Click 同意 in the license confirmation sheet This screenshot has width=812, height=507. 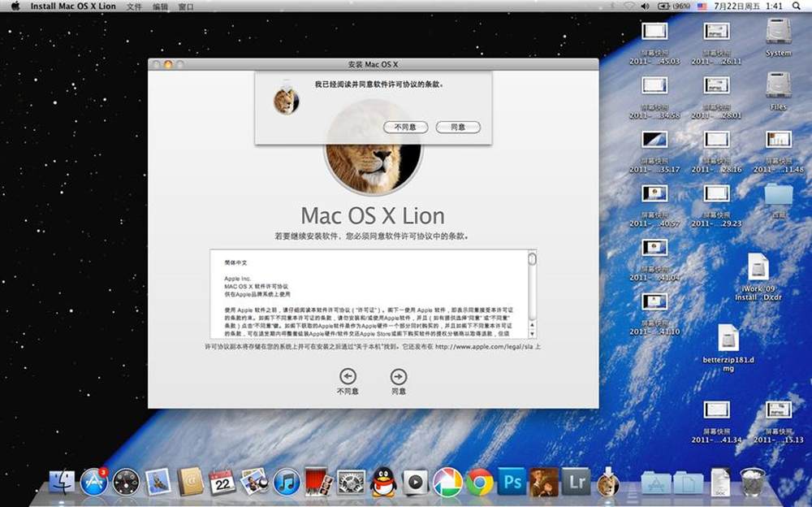pos(458,127)
